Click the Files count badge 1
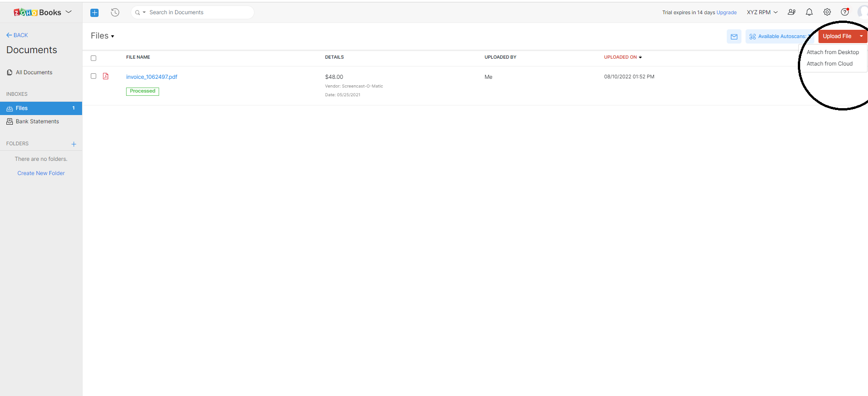 pos(73,108)
